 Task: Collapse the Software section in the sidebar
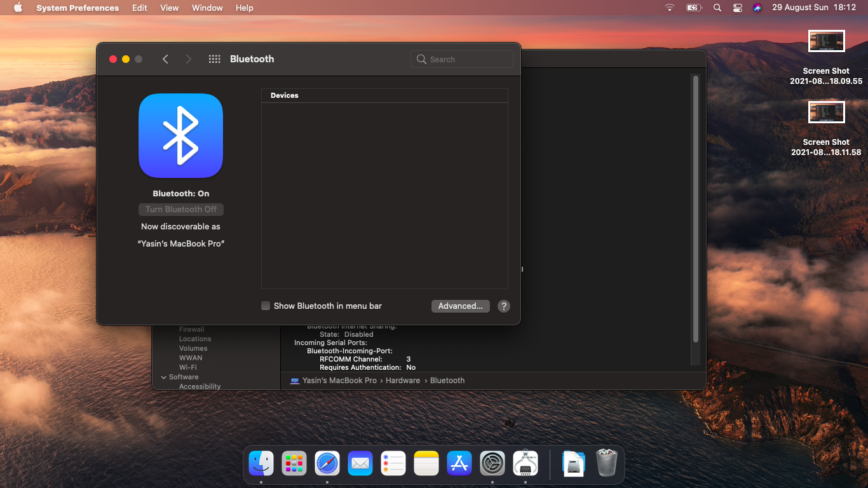click(x=164, y=377)
